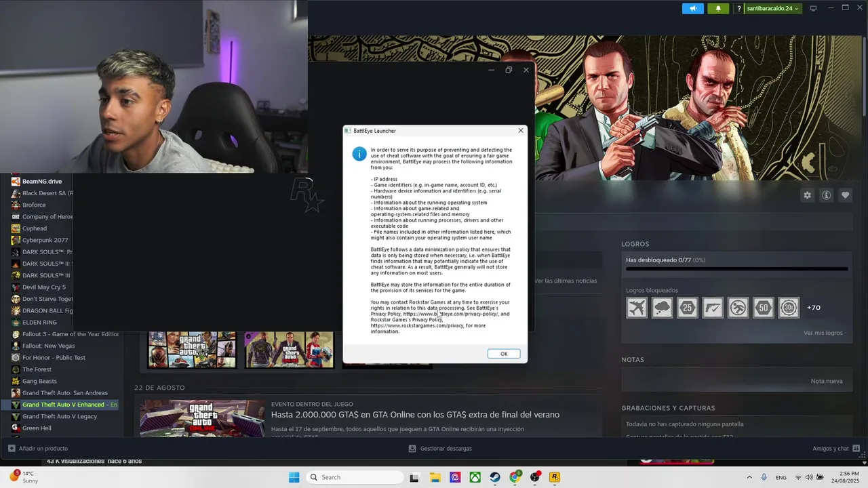
Task: Open Rockstar Games Launcher taskbar icon
Action: 555,477
